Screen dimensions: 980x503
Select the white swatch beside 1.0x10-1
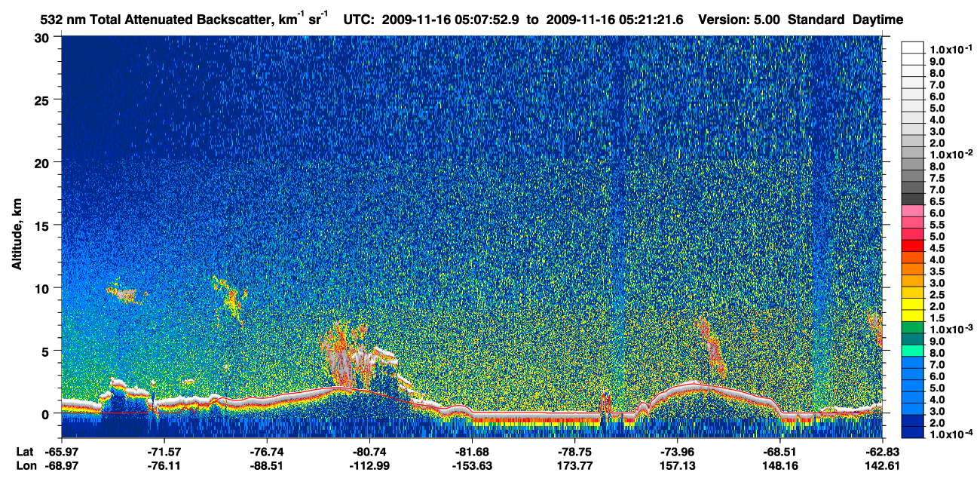click(913, 48)
